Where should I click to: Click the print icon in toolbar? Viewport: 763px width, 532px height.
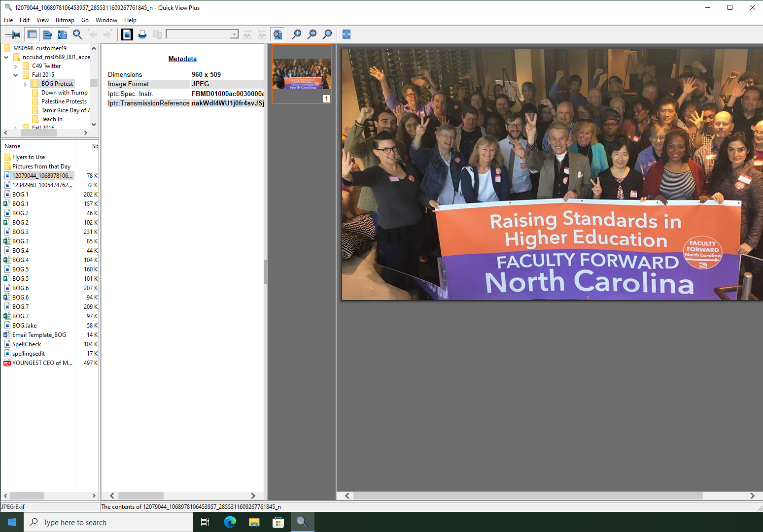142,34
